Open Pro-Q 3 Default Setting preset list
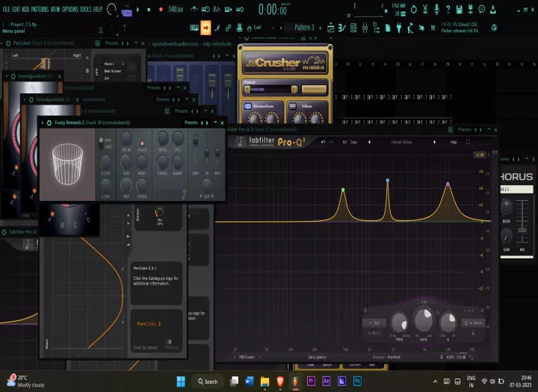 click(401, 142)
